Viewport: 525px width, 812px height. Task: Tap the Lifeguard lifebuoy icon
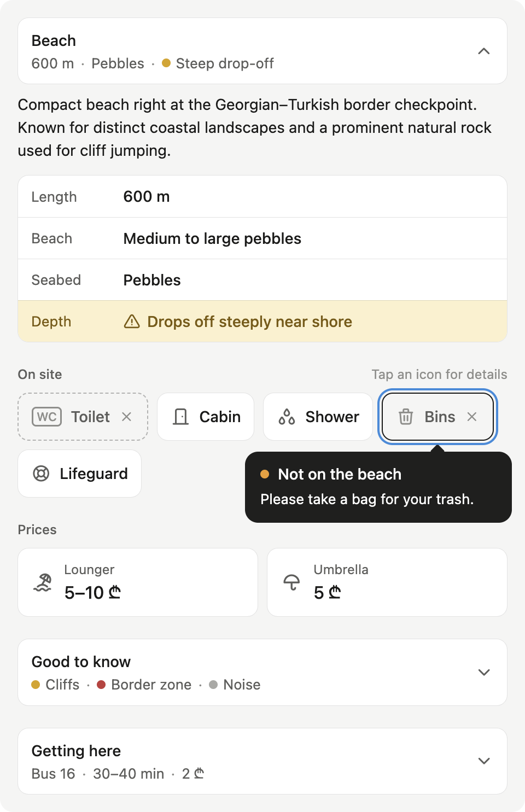41,474
